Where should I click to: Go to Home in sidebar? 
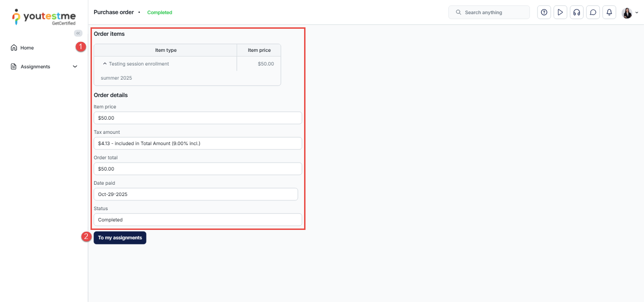point(27,48)
